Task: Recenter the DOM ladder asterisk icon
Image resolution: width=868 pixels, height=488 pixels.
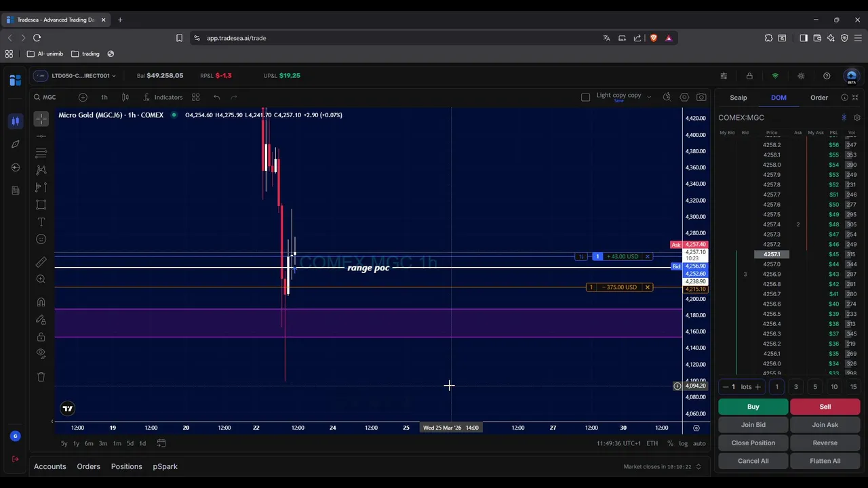Action: [844, 118]
